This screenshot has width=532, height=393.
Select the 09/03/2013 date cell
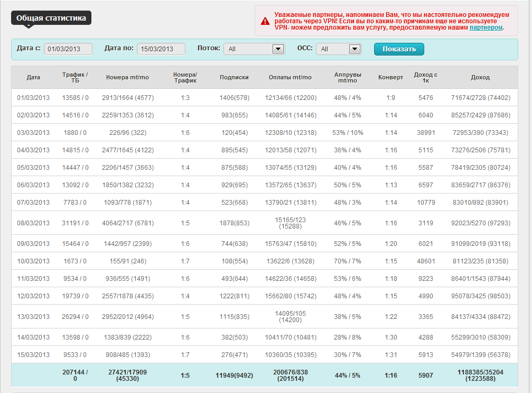33,244
